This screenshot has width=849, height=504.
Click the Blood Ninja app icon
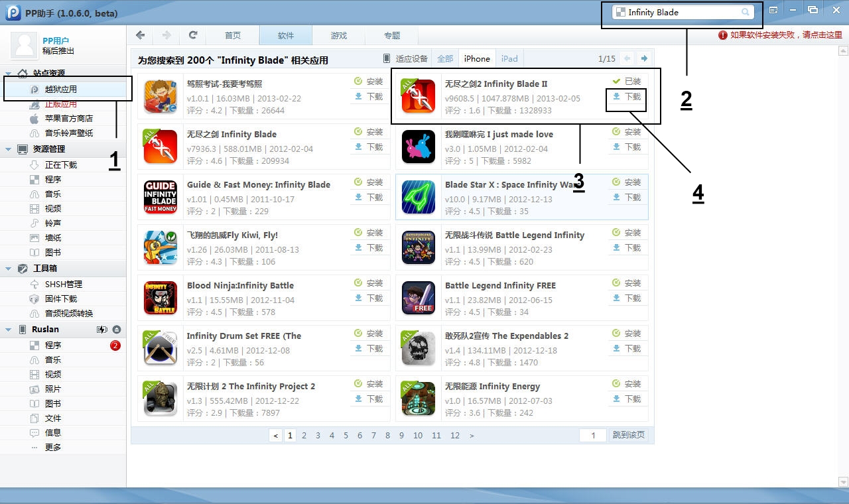(161, 298)
